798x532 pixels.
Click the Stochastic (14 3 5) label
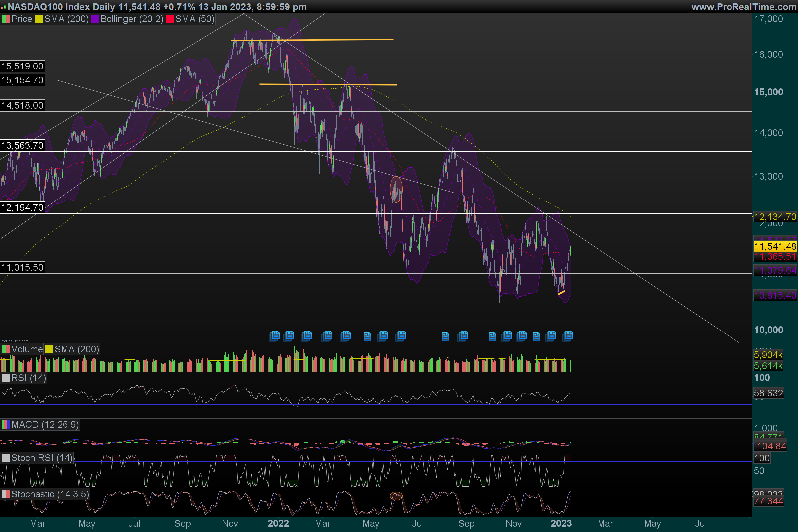pyautogui.click(x=50, y=494)
